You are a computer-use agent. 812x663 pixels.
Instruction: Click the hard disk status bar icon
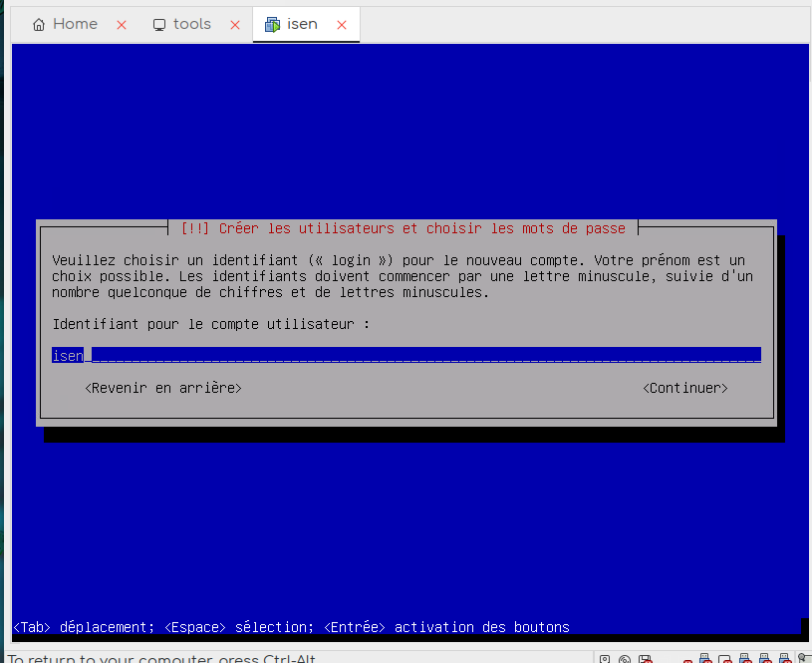(605, 659)
